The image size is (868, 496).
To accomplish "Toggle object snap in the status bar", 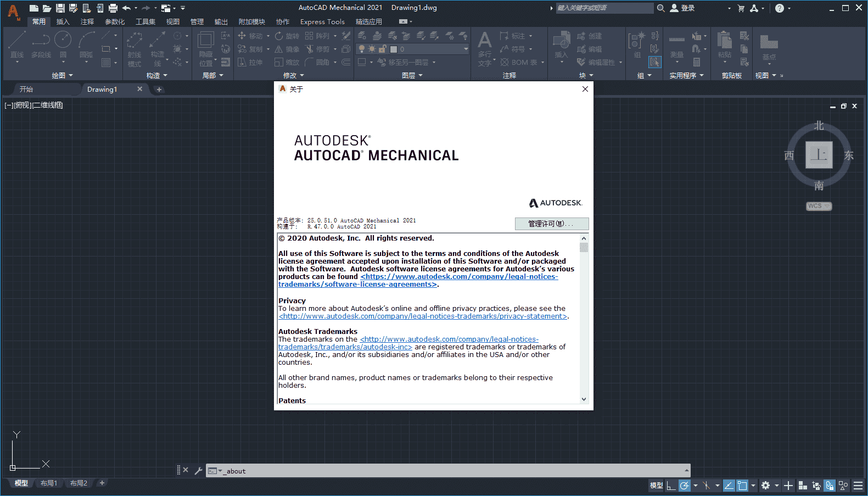I will click(x=742, y=486).
